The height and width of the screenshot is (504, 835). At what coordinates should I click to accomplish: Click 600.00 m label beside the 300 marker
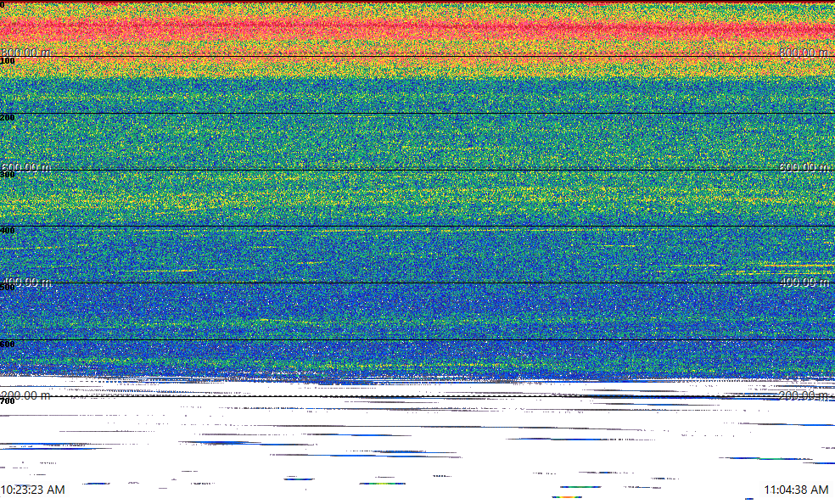[26, 167]
